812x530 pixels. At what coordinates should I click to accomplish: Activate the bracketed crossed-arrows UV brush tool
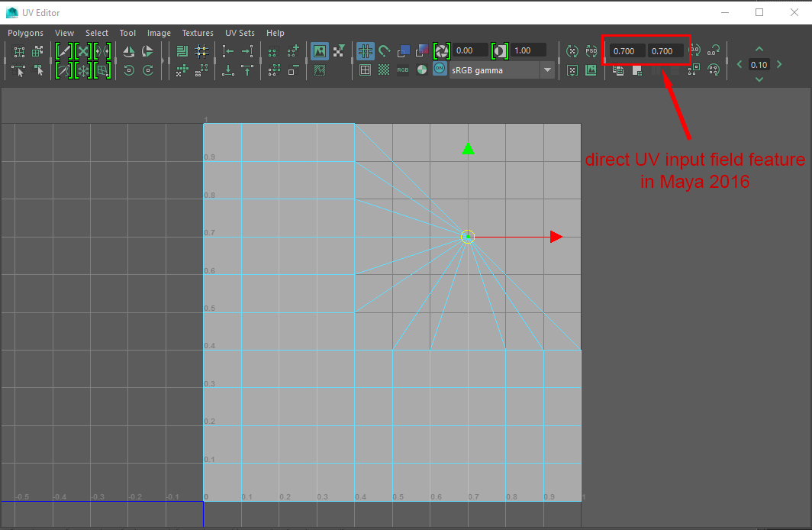click(83, 51)
